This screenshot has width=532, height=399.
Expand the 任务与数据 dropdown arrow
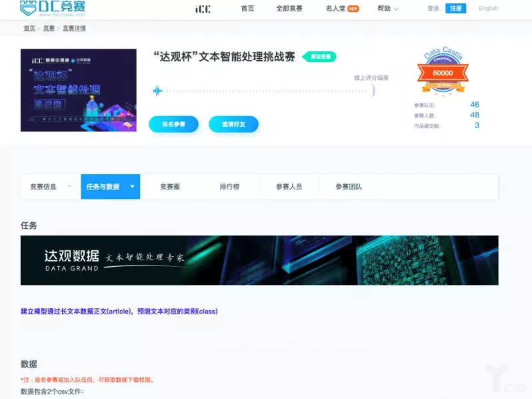click(x=132, y=186)
